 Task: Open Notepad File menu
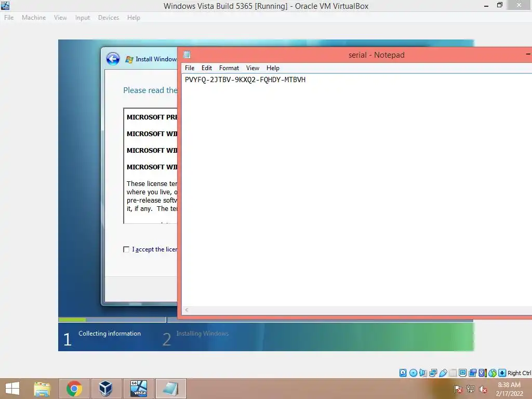coord(190,68)
